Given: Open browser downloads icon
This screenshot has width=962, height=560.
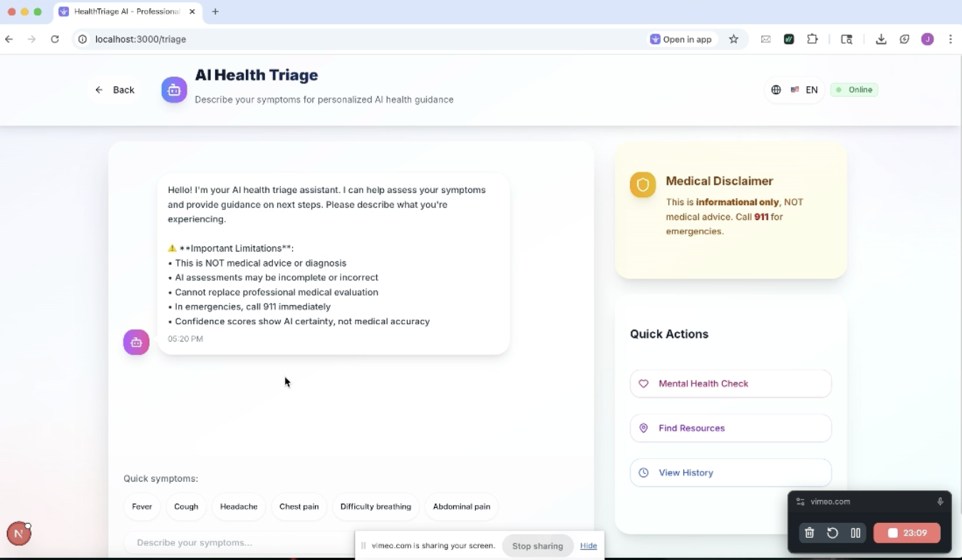Looking at the screenshot, I should 881,39.
